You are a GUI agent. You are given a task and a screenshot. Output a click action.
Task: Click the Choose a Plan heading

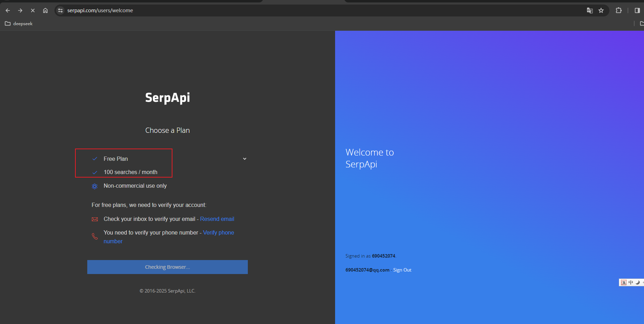pos(168,130)
